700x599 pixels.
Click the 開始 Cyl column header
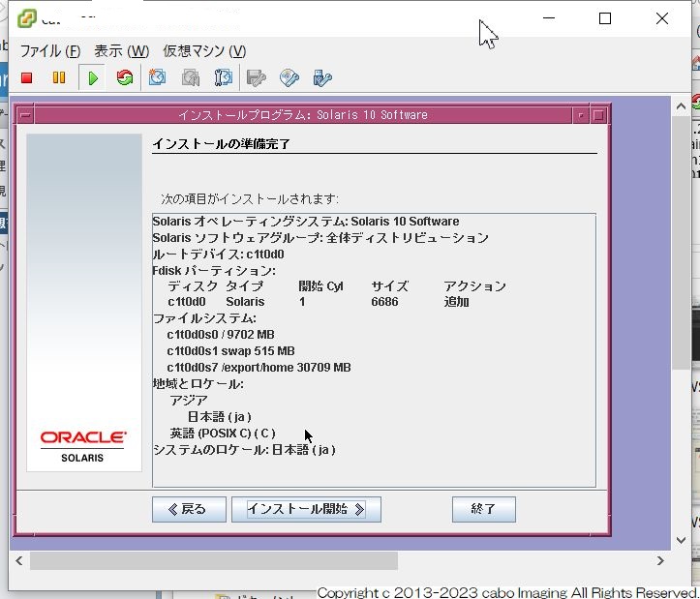click(320, 286)
